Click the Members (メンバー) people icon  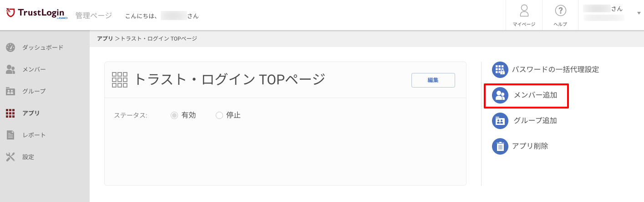tap(10, 69)
